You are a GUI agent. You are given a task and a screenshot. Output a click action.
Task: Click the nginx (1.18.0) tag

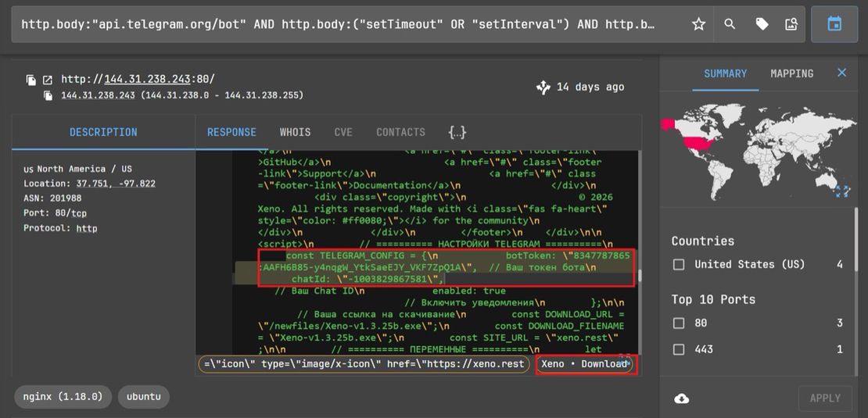(x=63, y=397)
